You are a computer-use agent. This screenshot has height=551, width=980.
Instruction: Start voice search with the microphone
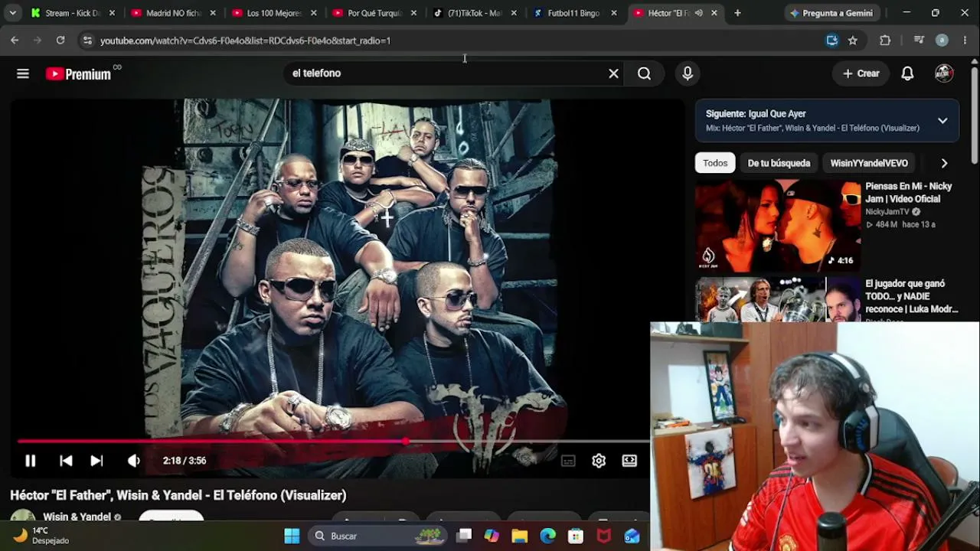(x=688, y=73)
